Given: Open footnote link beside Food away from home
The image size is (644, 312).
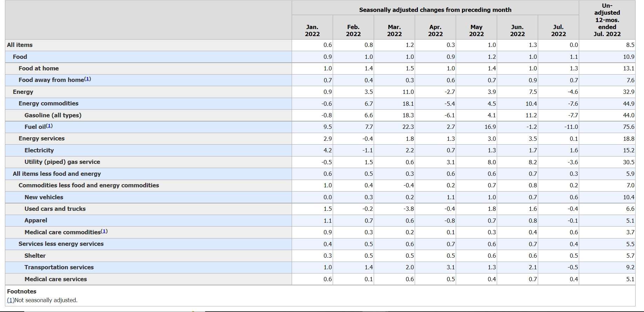Looking at the screenshot, I should [88, 79].
